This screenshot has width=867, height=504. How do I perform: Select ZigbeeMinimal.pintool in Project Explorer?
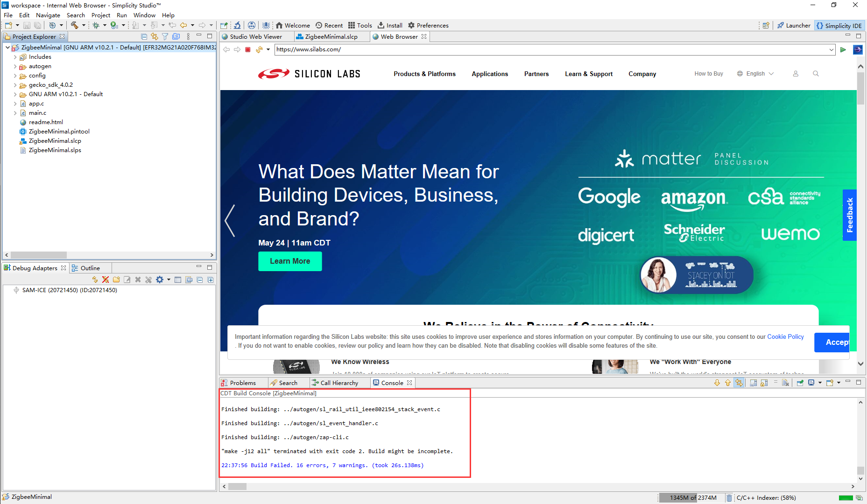click(x=59, y=132)
